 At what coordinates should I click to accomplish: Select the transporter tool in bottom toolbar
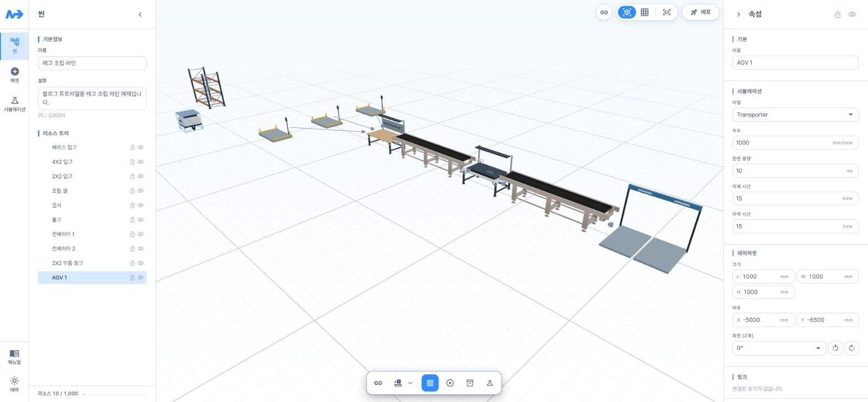click(397, 383)
